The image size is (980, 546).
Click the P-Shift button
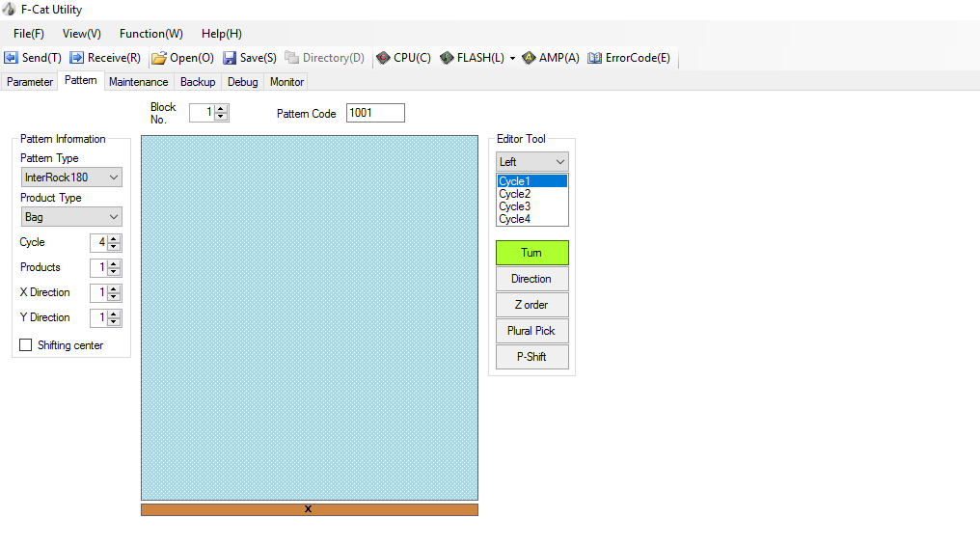pos(531,357)
